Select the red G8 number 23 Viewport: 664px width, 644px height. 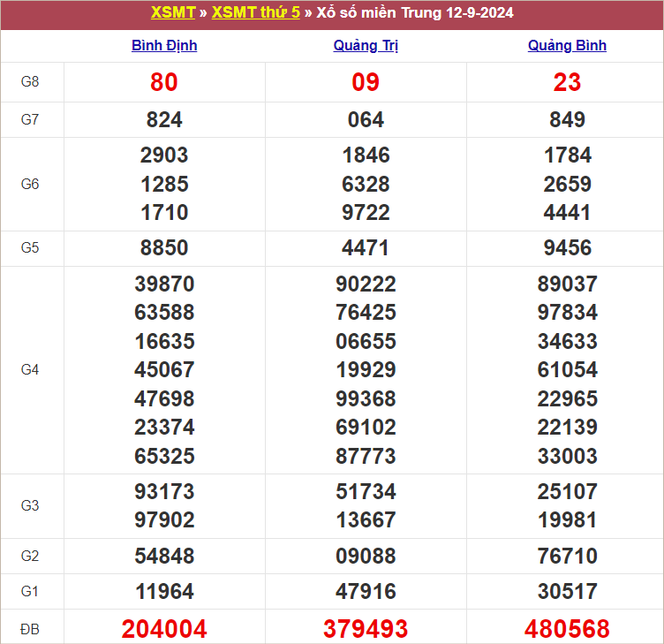pyautogui.click(x=567, y=82)
